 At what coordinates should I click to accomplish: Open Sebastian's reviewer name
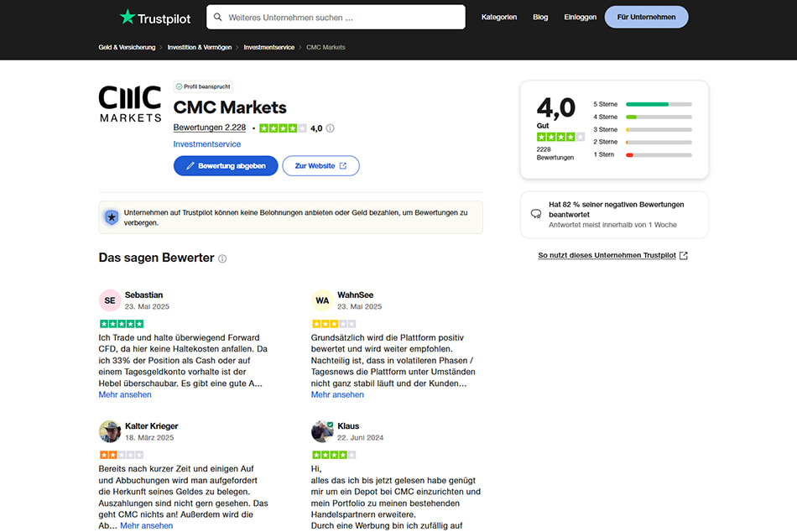click(x=143, y=295)
